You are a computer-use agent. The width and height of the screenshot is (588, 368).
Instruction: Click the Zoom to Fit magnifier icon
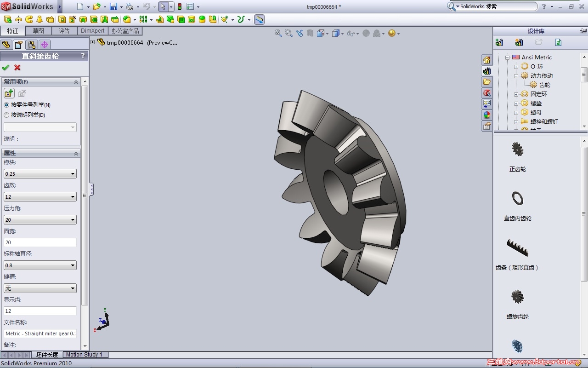(x=278, y=33)
